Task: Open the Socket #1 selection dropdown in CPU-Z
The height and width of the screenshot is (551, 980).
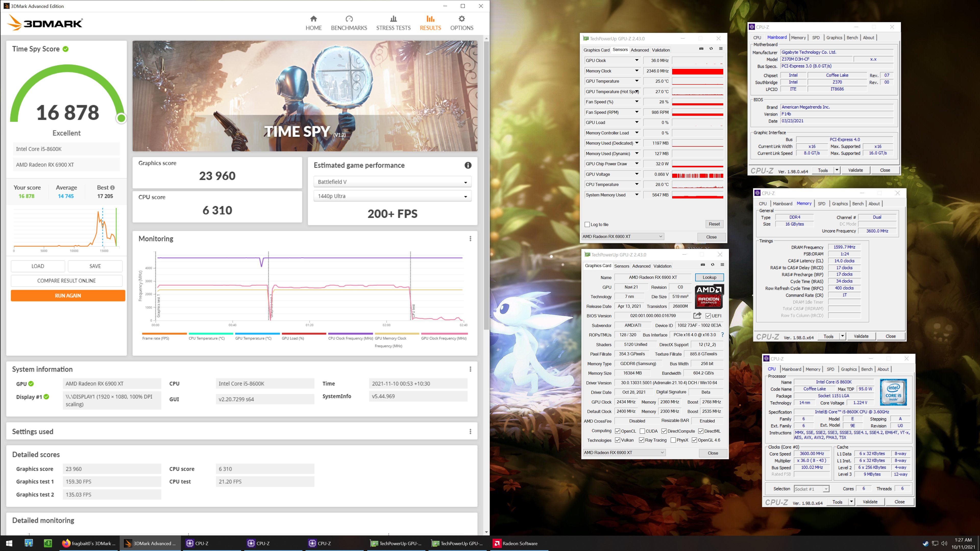Action: point(811,489)
